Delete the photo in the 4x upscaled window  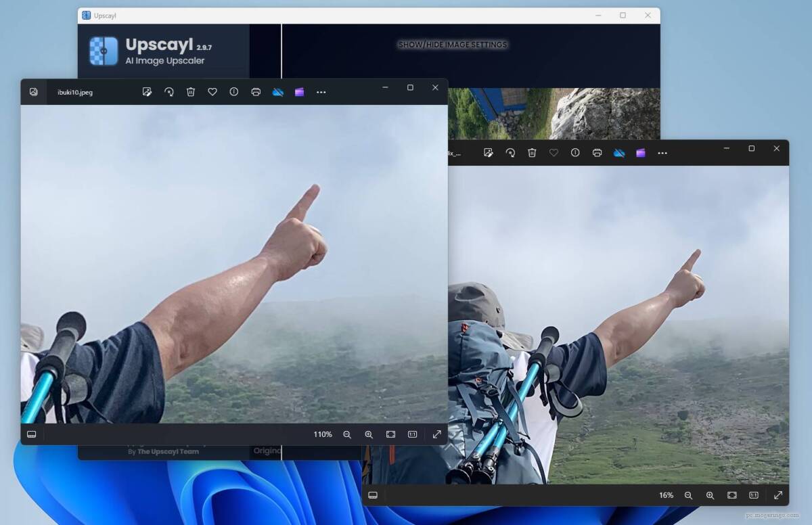tap(532, 153)
